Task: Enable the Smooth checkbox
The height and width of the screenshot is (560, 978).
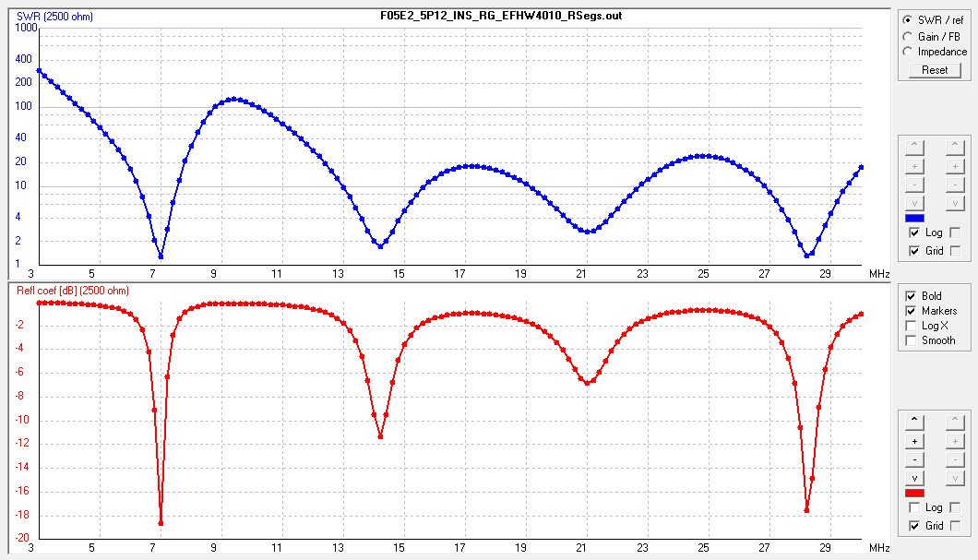Action: 912,340
